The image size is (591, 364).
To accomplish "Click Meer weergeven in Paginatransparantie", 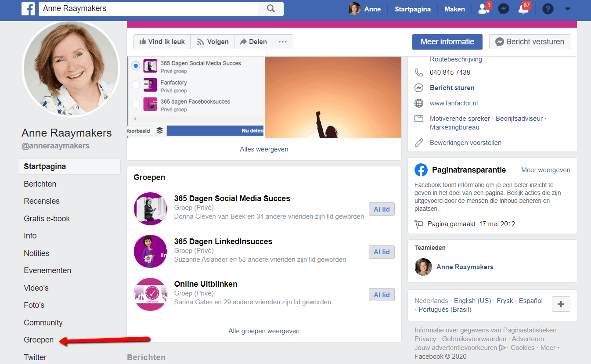I will point(546,170).
